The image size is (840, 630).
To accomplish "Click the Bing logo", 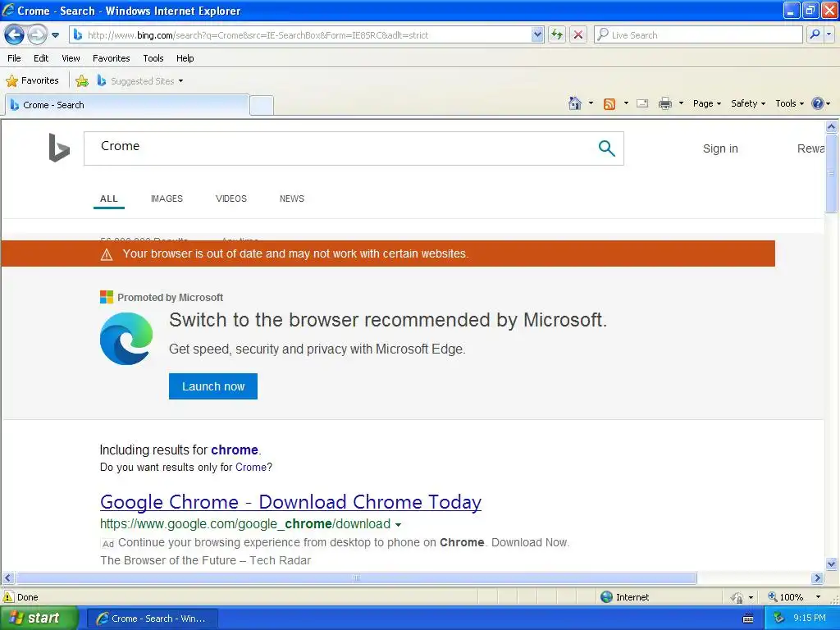I will pos(59,148).
